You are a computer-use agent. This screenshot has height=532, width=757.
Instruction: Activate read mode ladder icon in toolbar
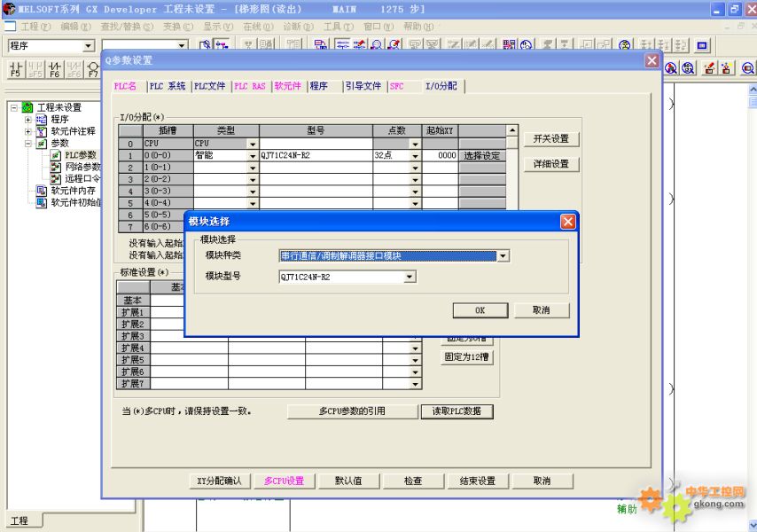point(343,45)
